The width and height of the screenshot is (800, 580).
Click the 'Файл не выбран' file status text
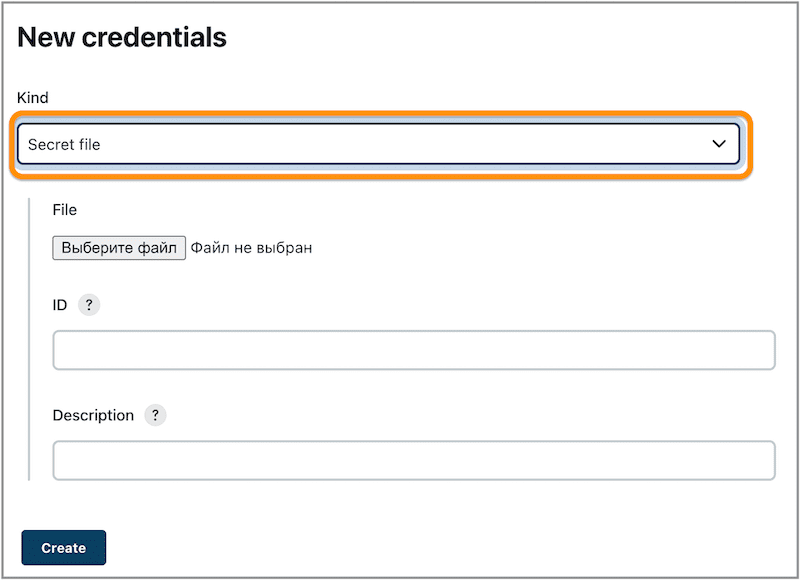pyautogui.click(x=251, y=247)
